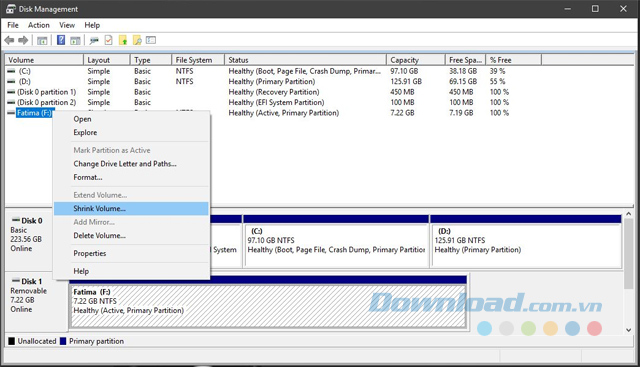Screen dimensions: 640x367
Task: Choose Open from the context menu
Action: 131,119
